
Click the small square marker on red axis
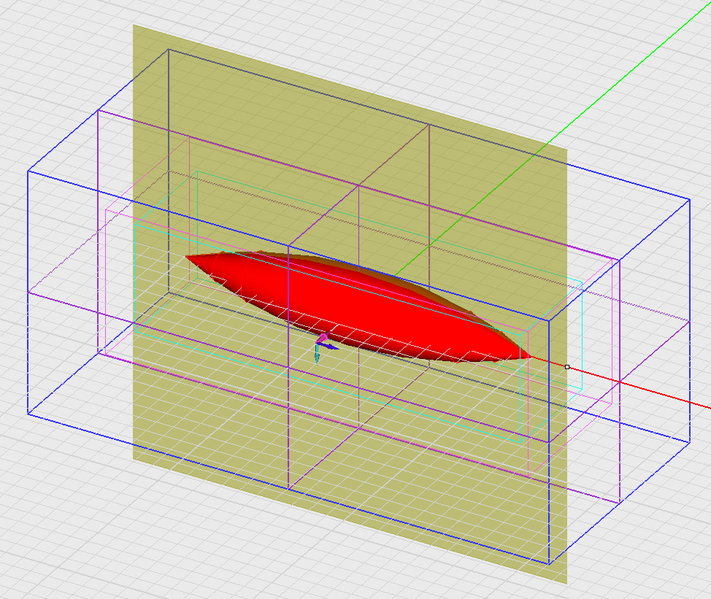567,367
